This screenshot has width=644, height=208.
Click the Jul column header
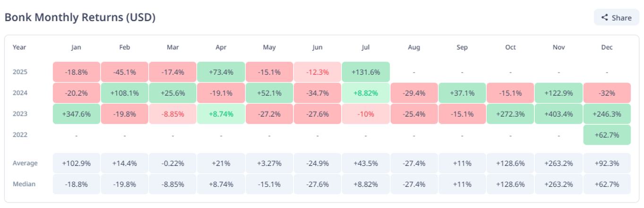coord(366,47)
